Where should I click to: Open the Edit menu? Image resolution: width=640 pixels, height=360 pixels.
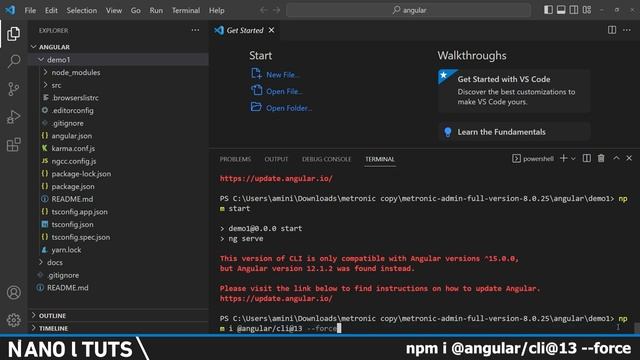click(51, 10)
